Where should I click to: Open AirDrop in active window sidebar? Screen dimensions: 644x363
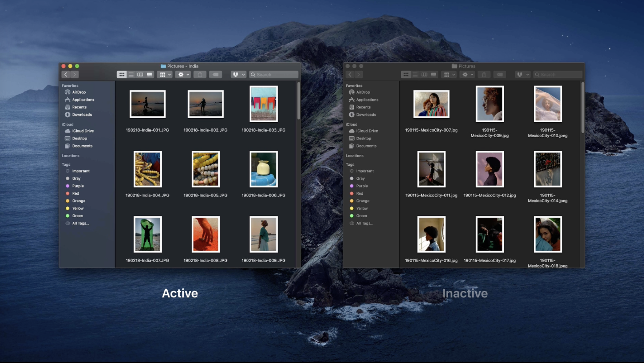(79, 92)
